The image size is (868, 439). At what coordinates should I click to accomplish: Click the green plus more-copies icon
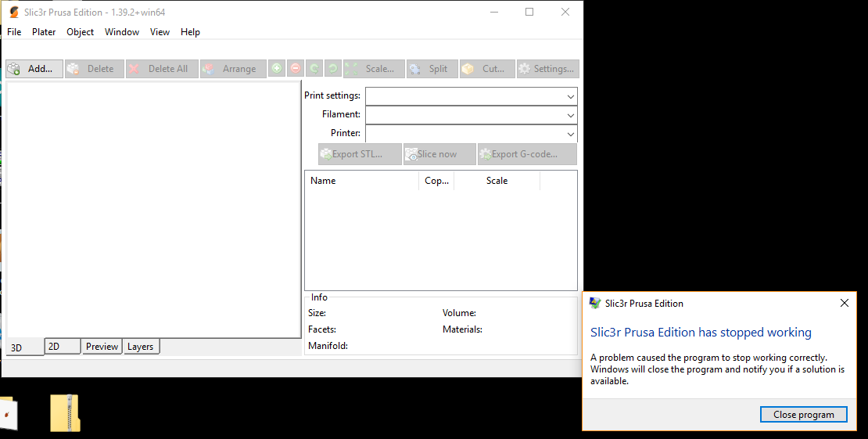(277, 69)
